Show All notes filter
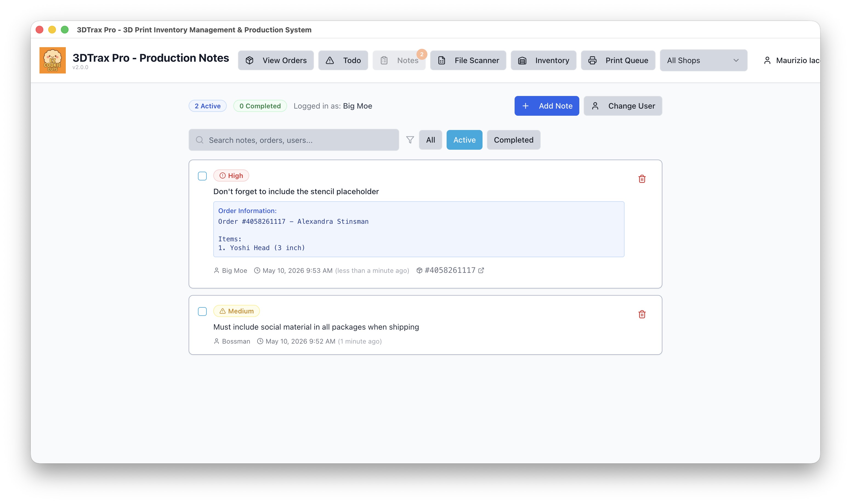This screenshot has width=851, height=504. (430, 140)
